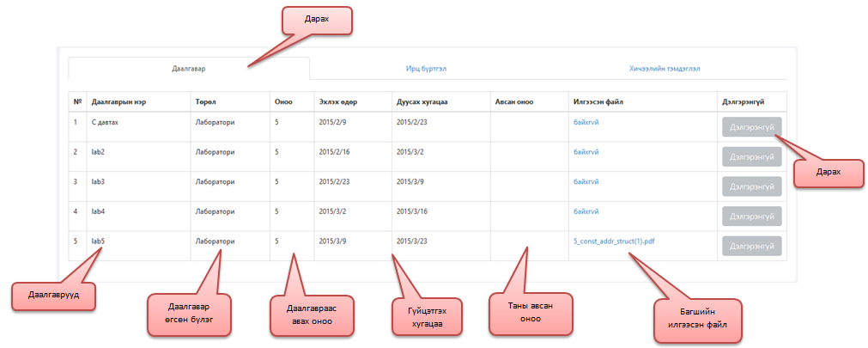Click the Авсан оноо column header
This screenshot has height=348, width=868.
point(514,102)
